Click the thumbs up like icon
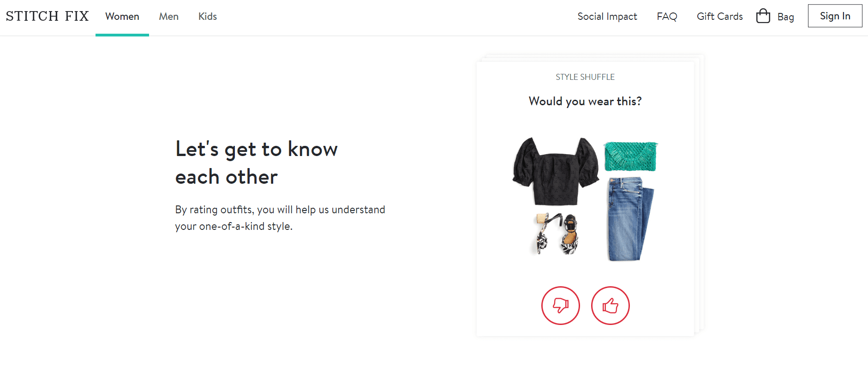This screenshot has height=367, width=868. pos(610,306)
